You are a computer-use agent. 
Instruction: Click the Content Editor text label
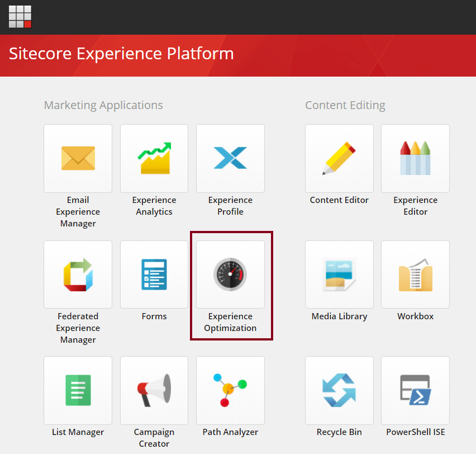coord(339,200)
